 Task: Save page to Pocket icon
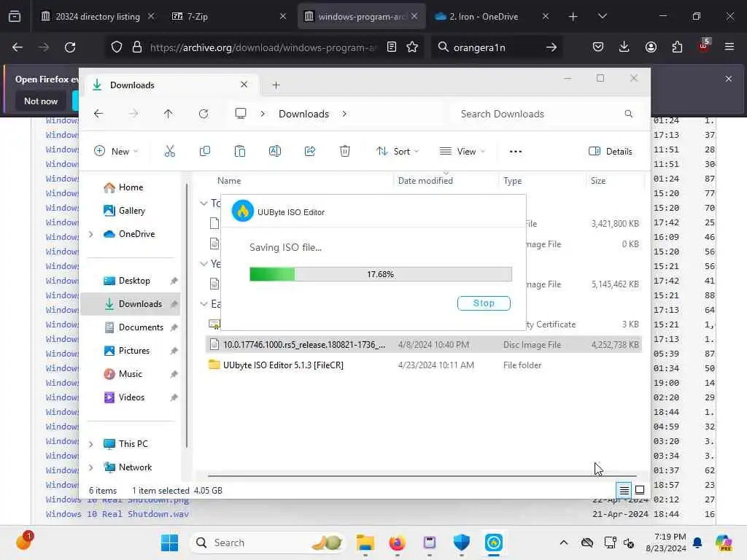(598, 47)
